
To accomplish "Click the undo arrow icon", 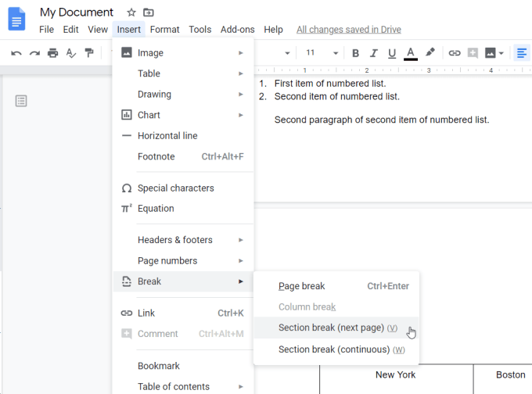I will [16, 53].
